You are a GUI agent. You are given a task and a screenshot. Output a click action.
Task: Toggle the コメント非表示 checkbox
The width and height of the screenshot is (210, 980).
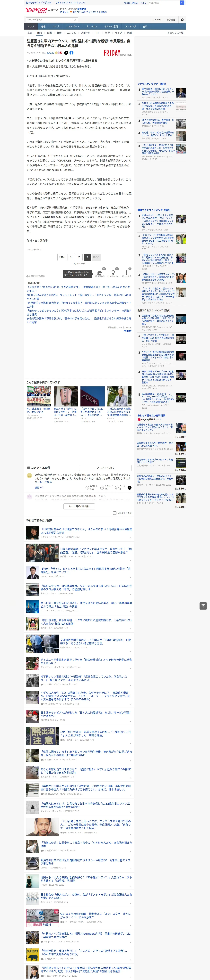point(115,513)
